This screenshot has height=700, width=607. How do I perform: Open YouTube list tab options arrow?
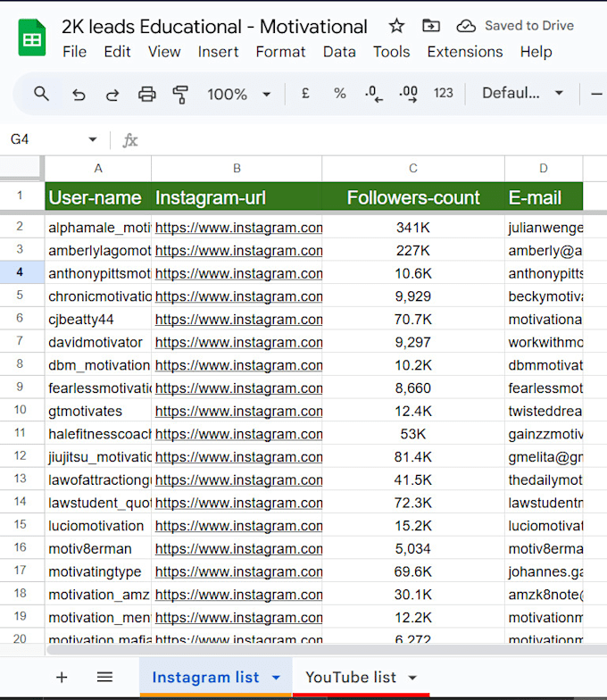412,678
